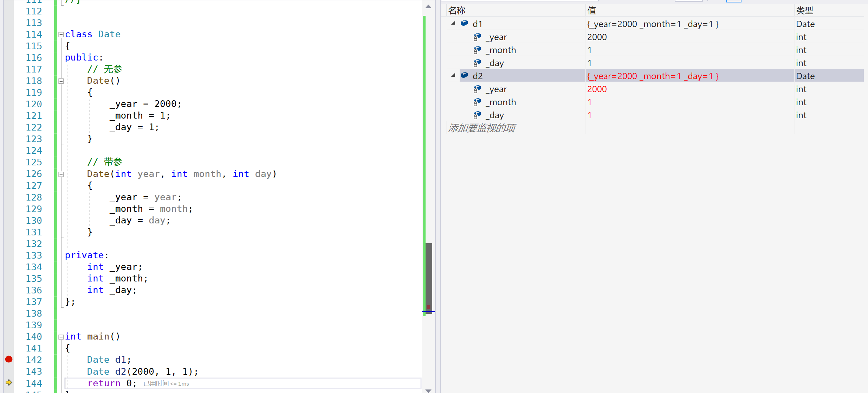Viewport: 868px width, 393px height.
Task: Click the 值 column header
Action: click(592, 11)
